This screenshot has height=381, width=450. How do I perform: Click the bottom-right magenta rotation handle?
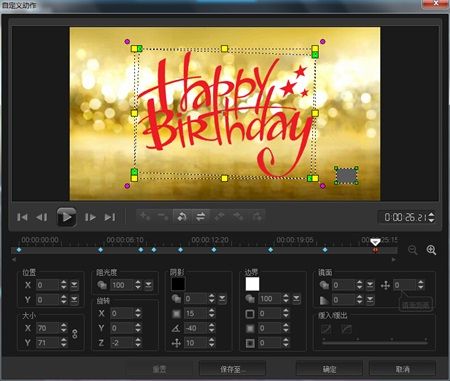322,186
